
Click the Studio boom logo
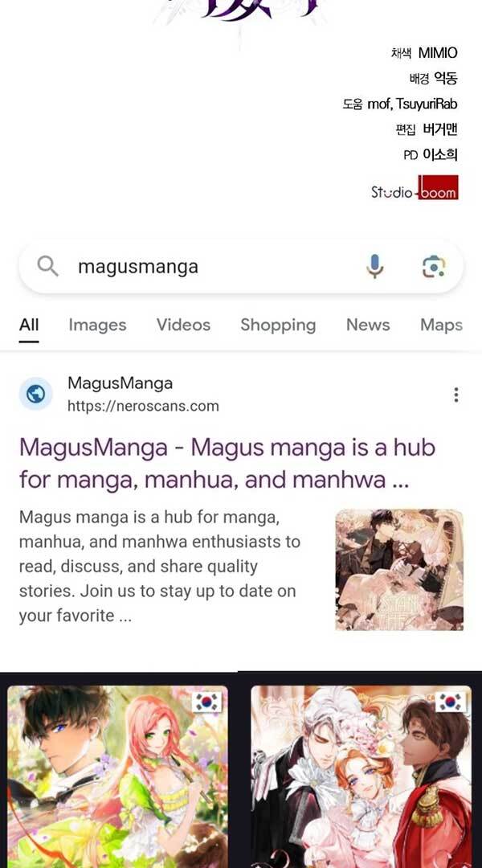click(415, 187)
